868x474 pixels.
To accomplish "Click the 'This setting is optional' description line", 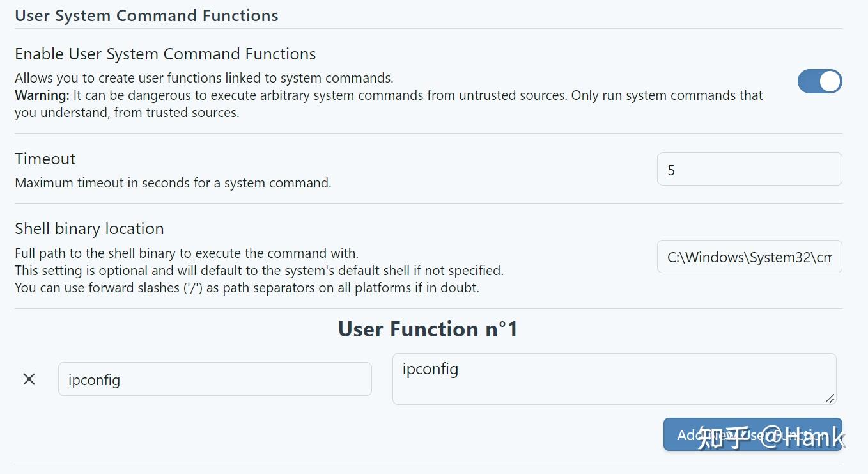I will [x=259, y=271].
